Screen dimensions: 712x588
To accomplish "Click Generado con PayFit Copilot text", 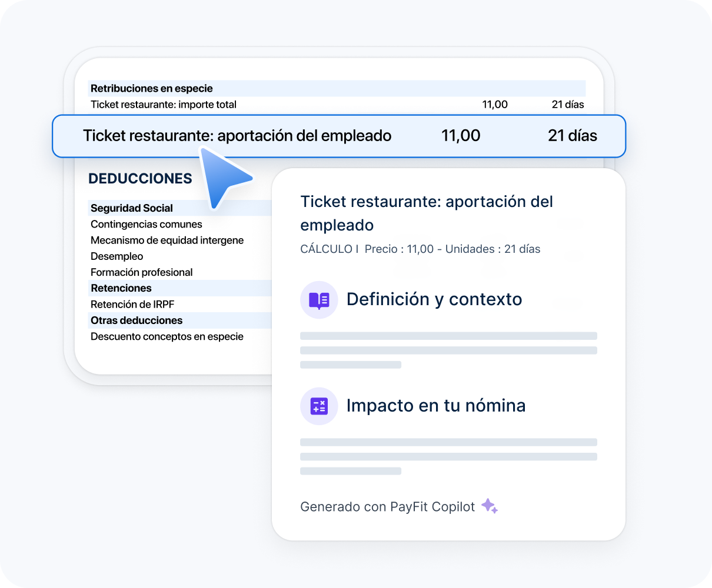I will (x=387, y=507).
